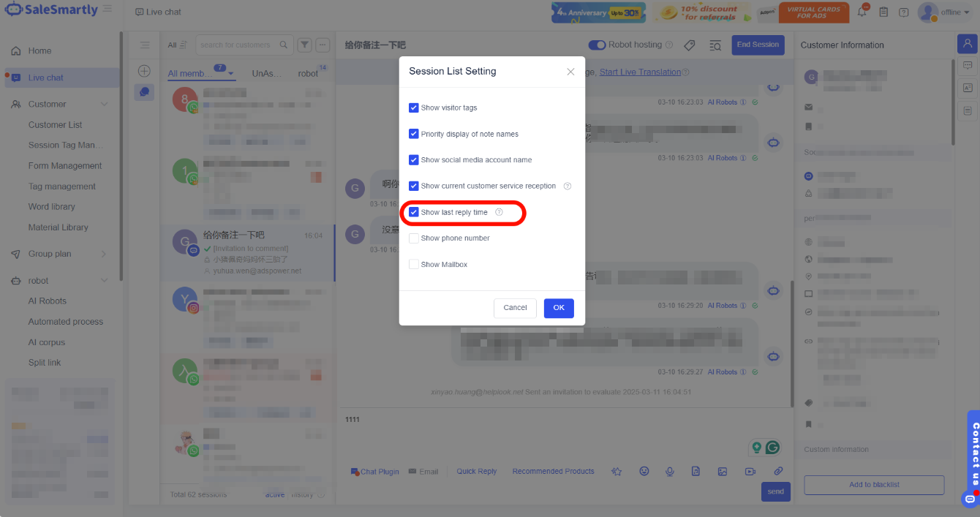The image size is (980, 517).
Task: Open AI Robots page
Action: (x=48, y=301)
